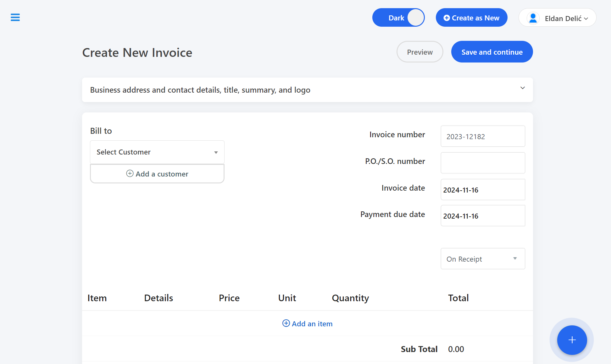Edit the Invoice number field

483,136
